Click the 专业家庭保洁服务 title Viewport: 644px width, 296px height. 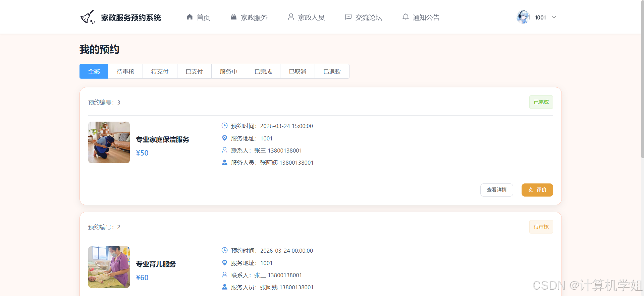click(163, 139)
